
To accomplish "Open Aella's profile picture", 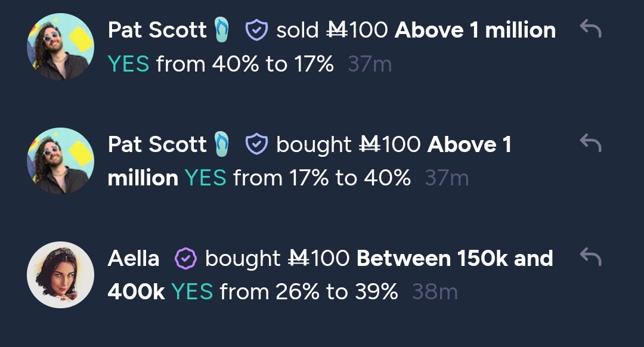I will click(x=60, y=275).
